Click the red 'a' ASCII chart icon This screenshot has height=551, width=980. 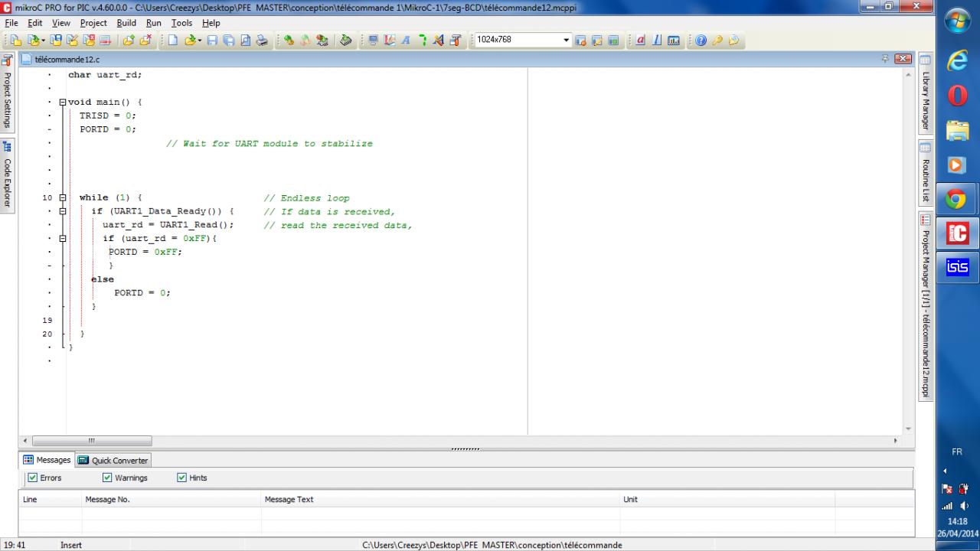pos(640,40)
